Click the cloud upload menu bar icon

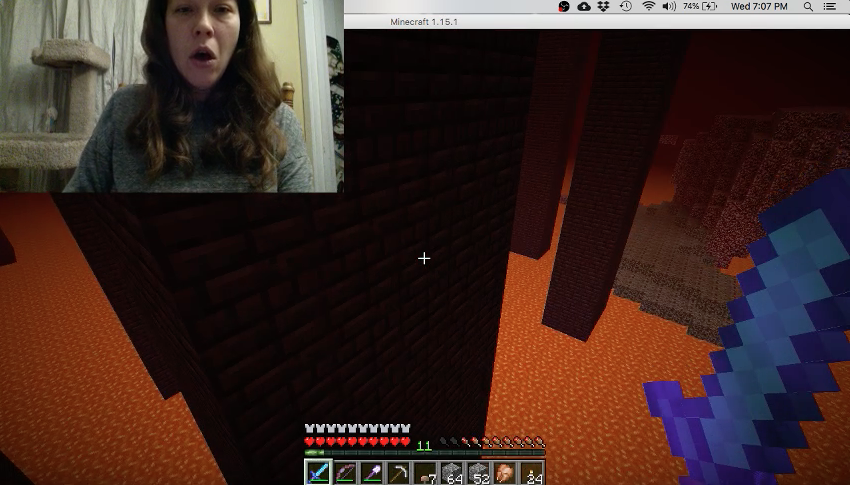click(x=584, y=7)
